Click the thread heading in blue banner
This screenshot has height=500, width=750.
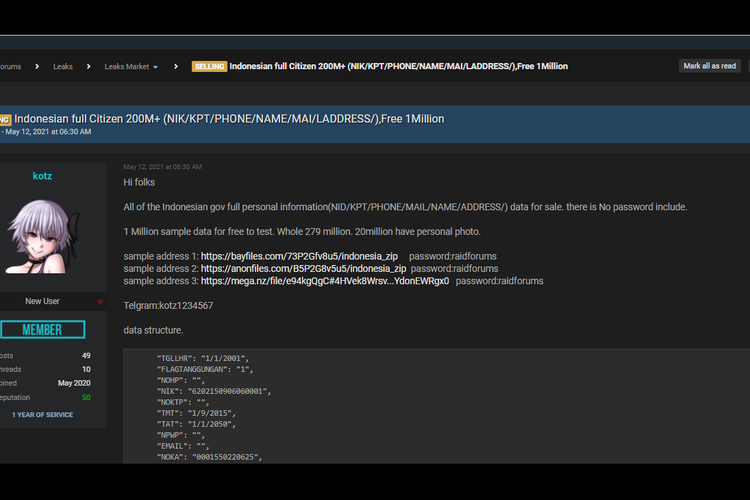tap(229, 119)
